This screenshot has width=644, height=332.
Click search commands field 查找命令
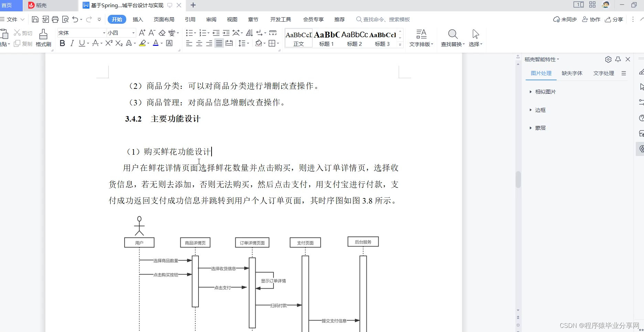(x=383, y=19)
